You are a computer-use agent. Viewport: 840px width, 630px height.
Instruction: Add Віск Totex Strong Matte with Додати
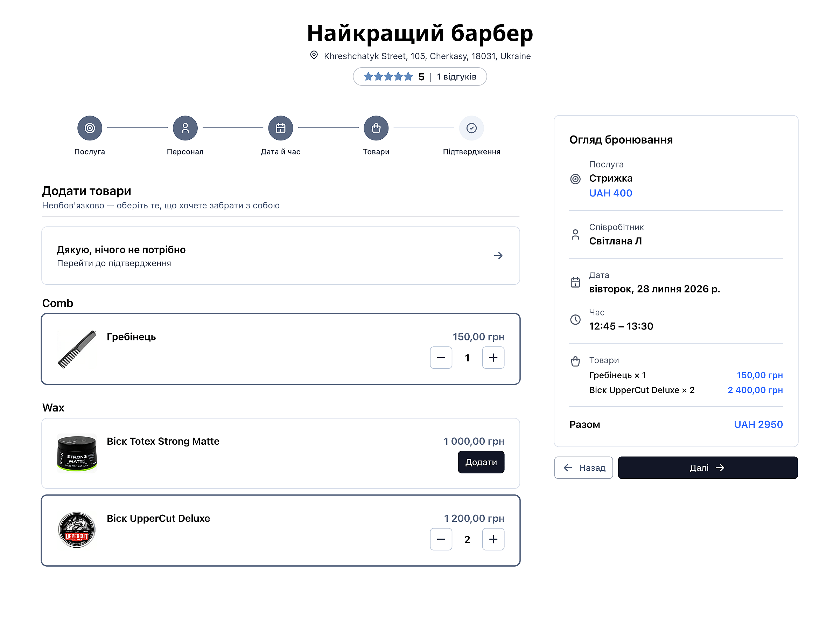[x=481, y=462]
